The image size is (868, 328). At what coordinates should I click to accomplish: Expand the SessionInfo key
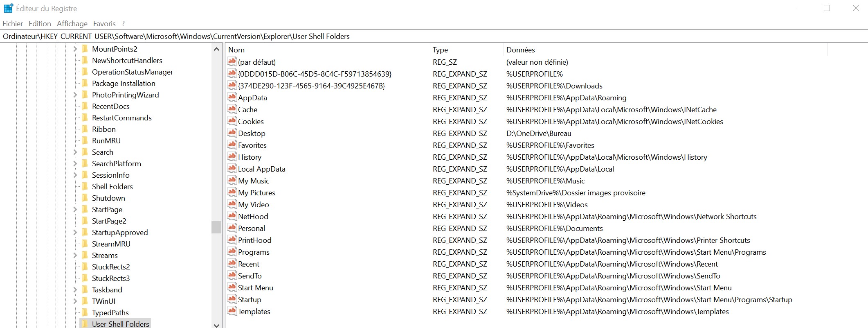(x=75, y=175)
